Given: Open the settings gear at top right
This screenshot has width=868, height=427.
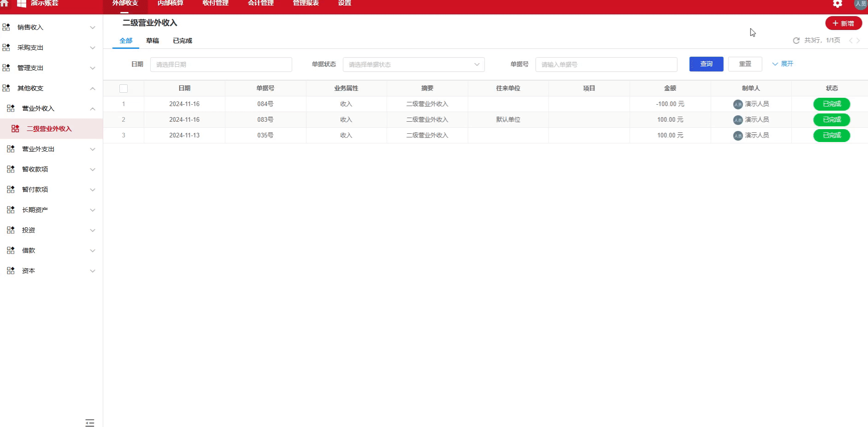Looking at the screenshot, I should point(837,4).
